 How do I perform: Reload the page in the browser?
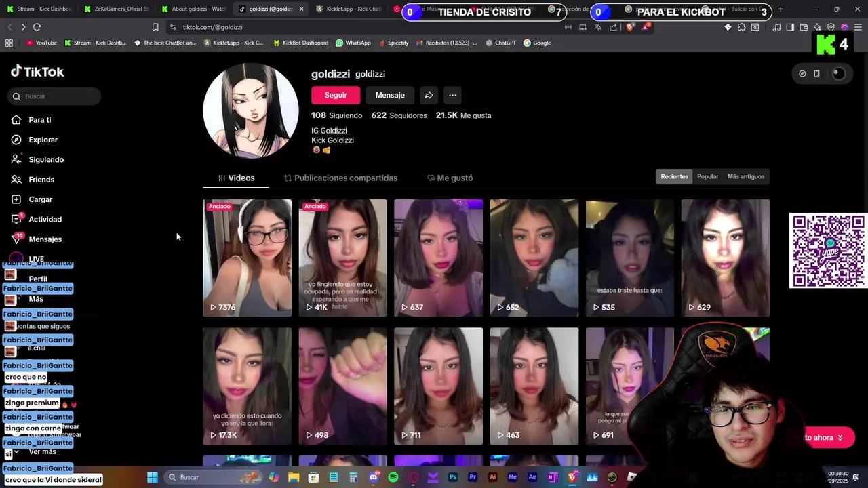(x=37, y=27)
